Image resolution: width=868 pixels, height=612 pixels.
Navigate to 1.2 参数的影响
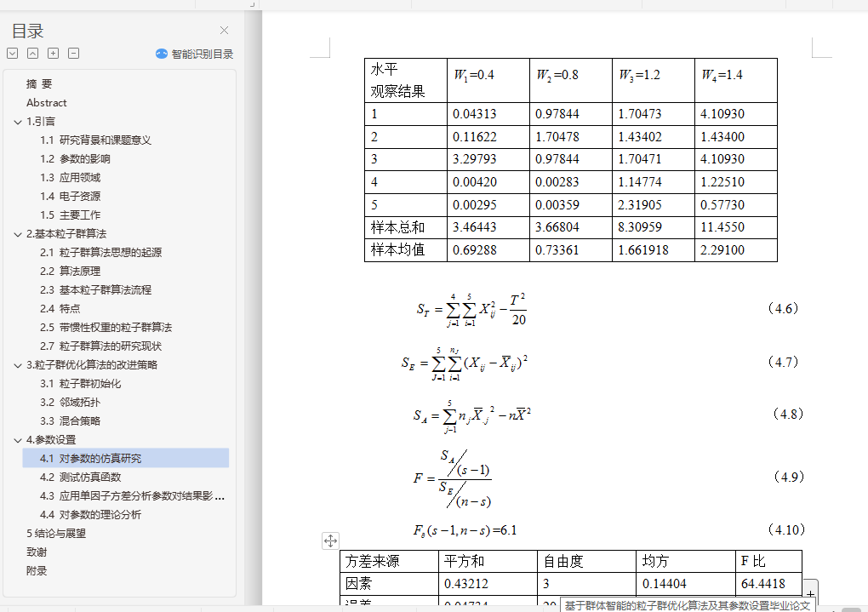click(x=75, y=159)
